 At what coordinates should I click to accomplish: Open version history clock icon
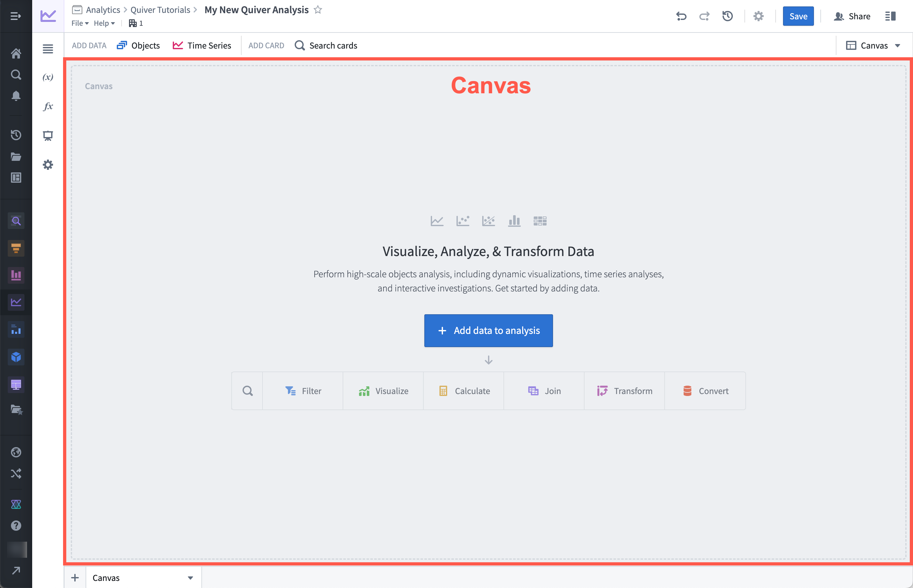727,16
